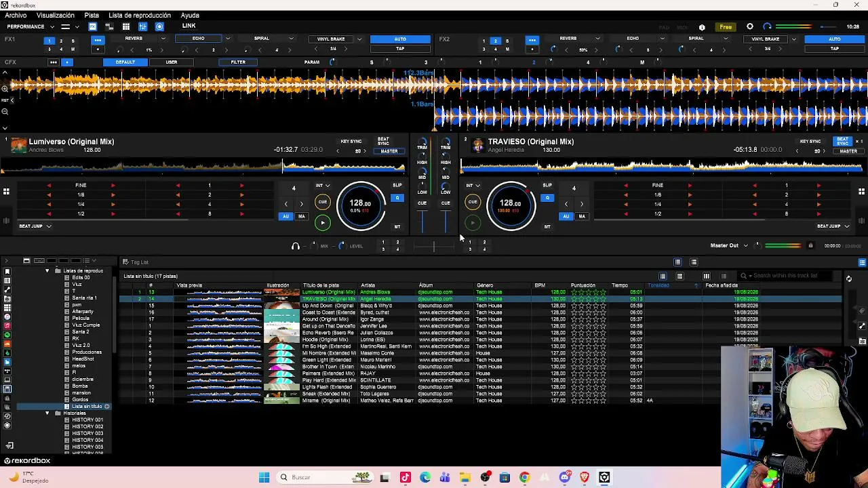Open the FX panel icon in the top toolbar

[92, 26]
